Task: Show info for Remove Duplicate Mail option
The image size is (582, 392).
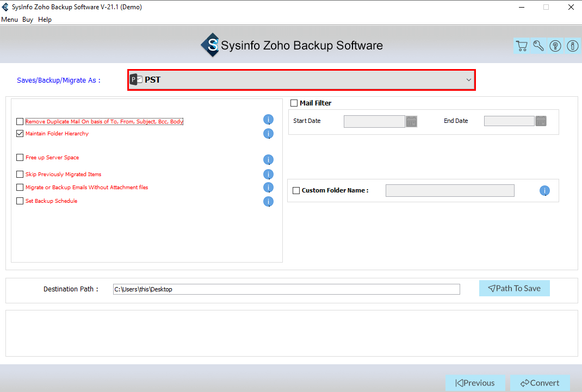Action: click(x=268, y=120)
